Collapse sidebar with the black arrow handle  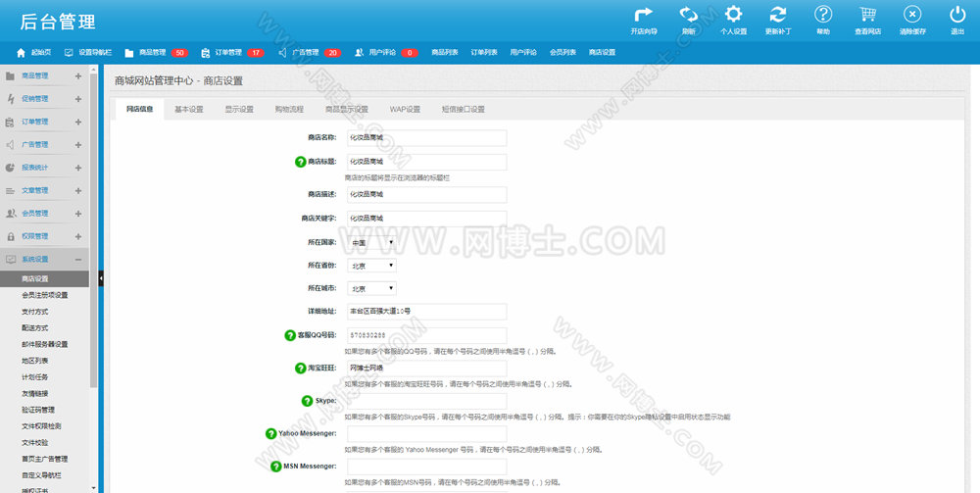point(101,278)
